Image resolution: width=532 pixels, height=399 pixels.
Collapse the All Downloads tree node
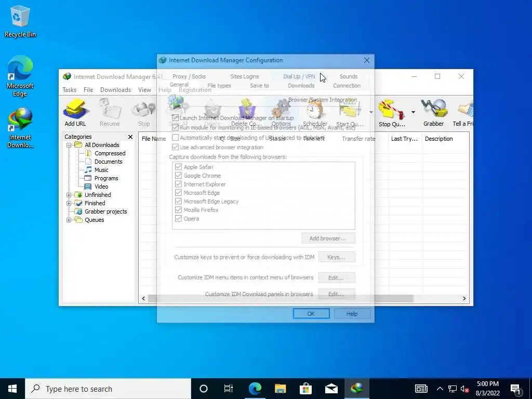pyautogui.click(x=69, y=145)
